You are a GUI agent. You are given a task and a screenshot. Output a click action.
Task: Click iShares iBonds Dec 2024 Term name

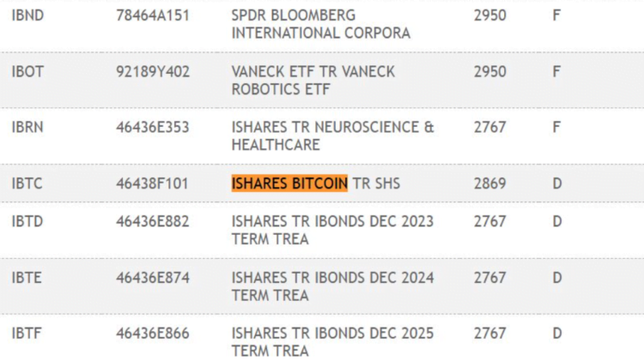(332, 286)
